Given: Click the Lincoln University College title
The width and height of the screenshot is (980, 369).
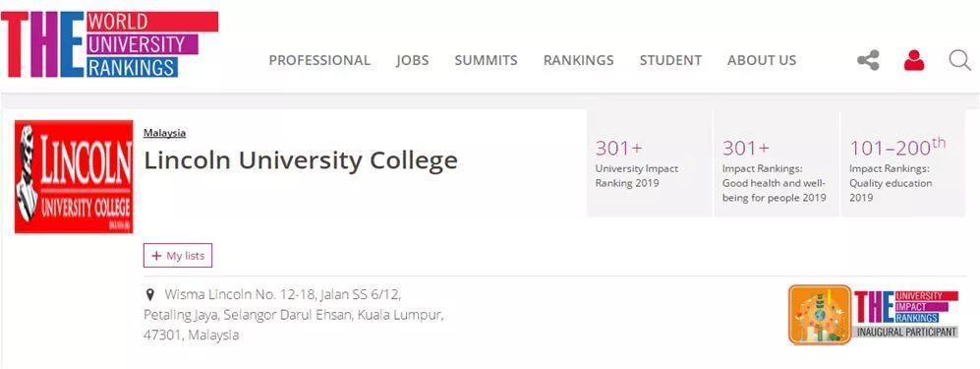Looking at the screenshot, I should click(x=301, y=160).
